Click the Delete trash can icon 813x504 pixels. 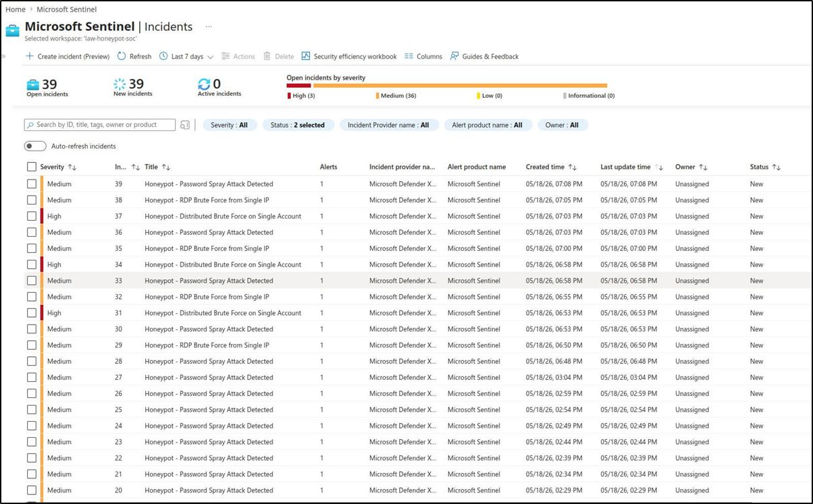267,57
